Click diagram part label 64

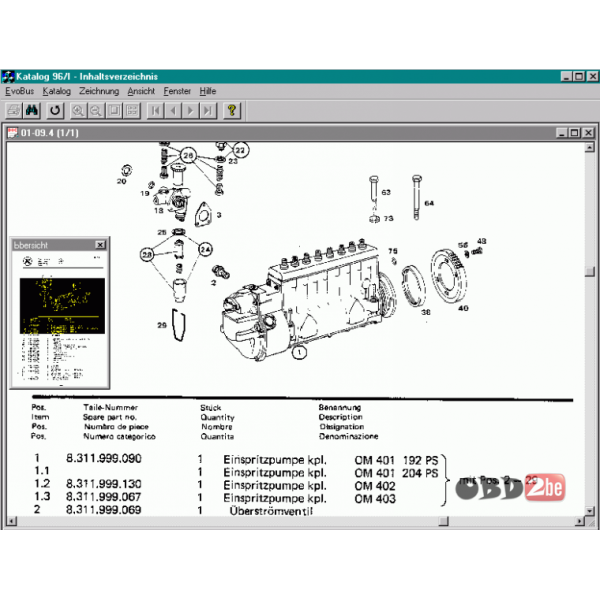coord(429,203)
